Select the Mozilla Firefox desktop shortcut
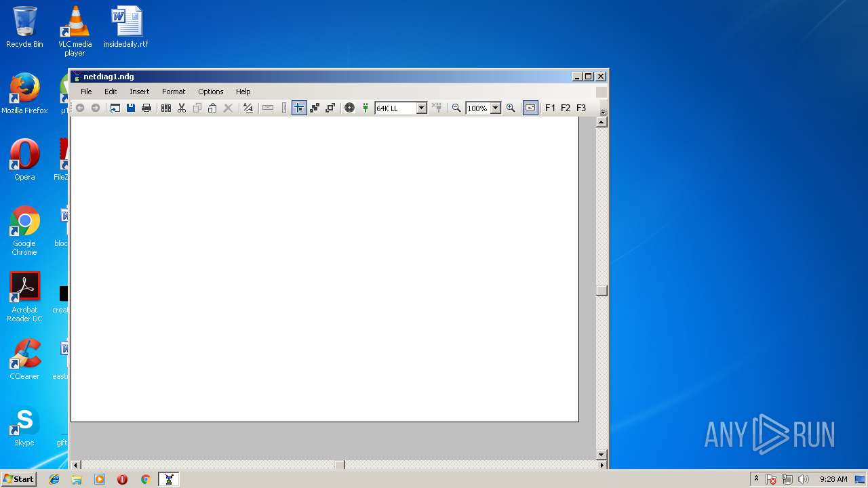The image size is (868, 488). click(x=24, y=94)
